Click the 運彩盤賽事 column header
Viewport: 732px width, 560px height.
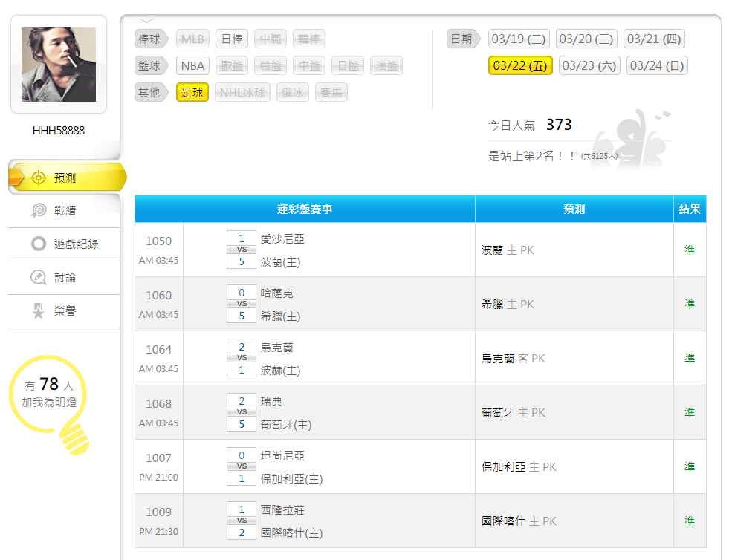(x=305, y=209)
